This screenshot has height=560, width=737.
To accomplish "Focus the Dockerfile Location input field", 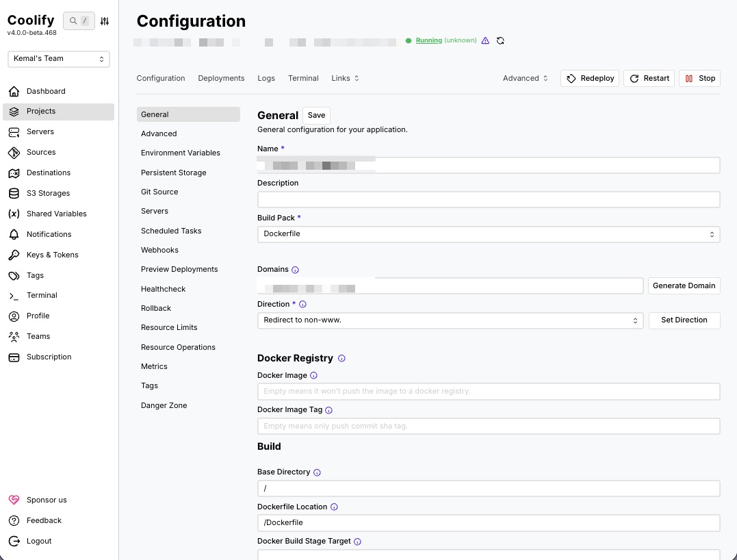I will [x=489, y=523].
